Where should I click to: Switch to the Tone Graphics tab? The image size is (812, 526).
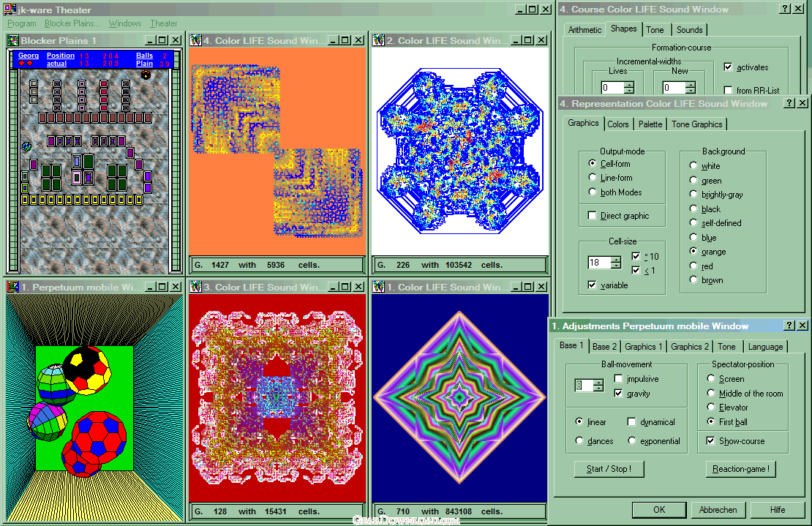(x=696, y=124)
